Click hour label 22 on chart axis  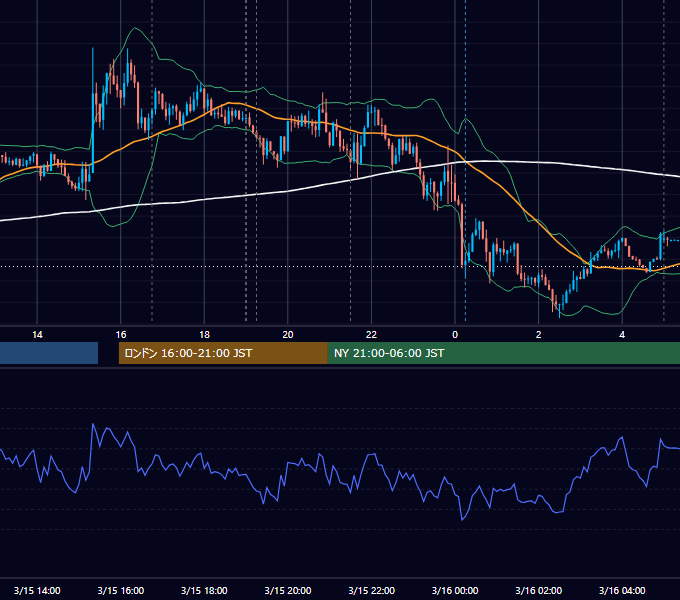pyautogui.click(x=371, y=335)
